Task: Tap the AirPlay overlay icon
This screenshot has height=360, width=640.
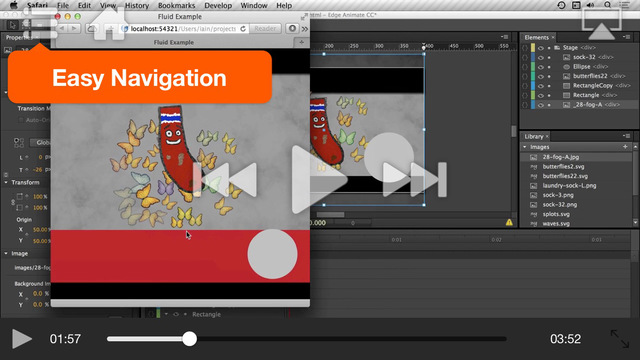Action: 602,24
